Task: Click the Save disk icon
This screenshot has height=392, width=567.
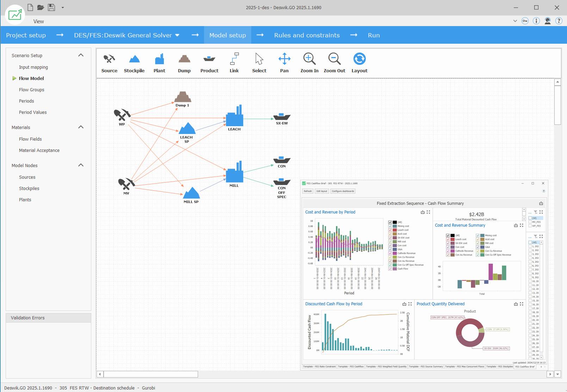Action: (51, 7)
